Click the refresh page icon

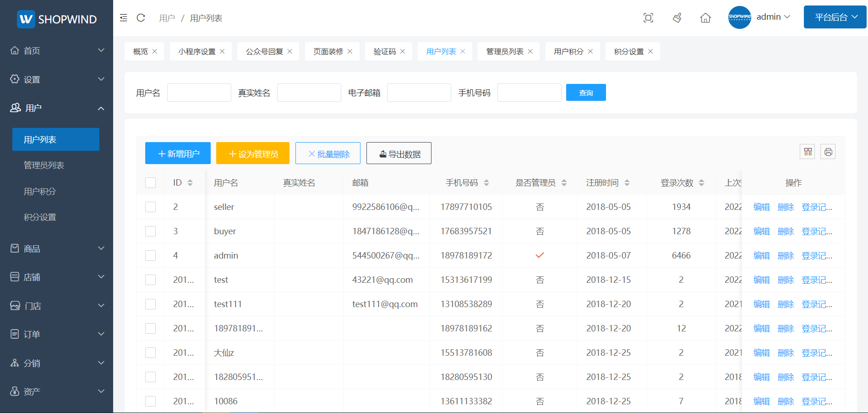point(141,18)
